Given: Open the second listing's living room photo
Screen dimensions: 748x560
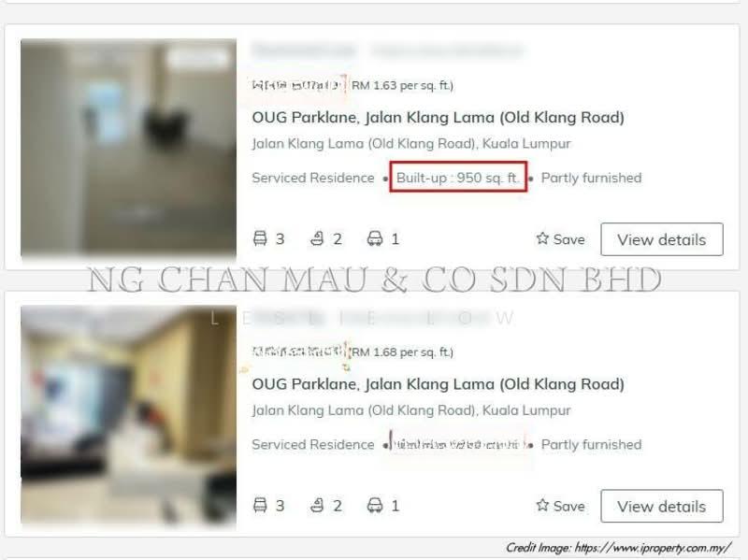Looking at the screenshot, I should [128, 415].
